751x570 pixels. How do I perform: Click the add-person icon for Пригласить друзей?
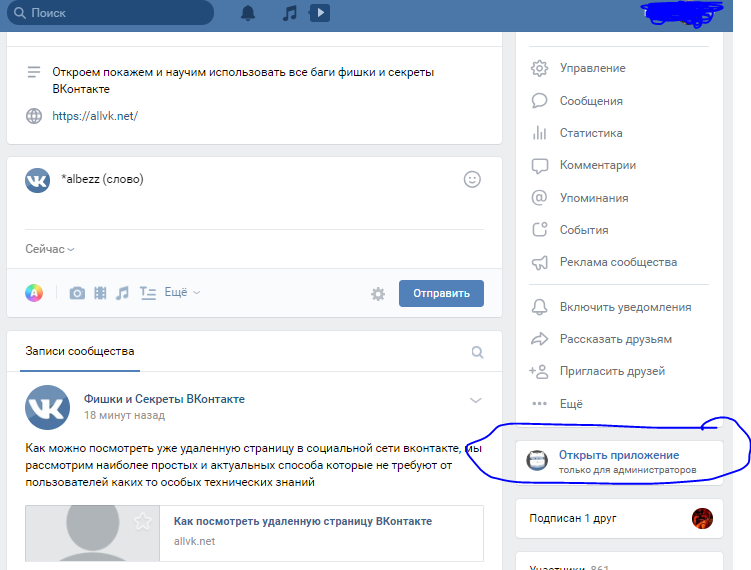click(x=538, y=371)
